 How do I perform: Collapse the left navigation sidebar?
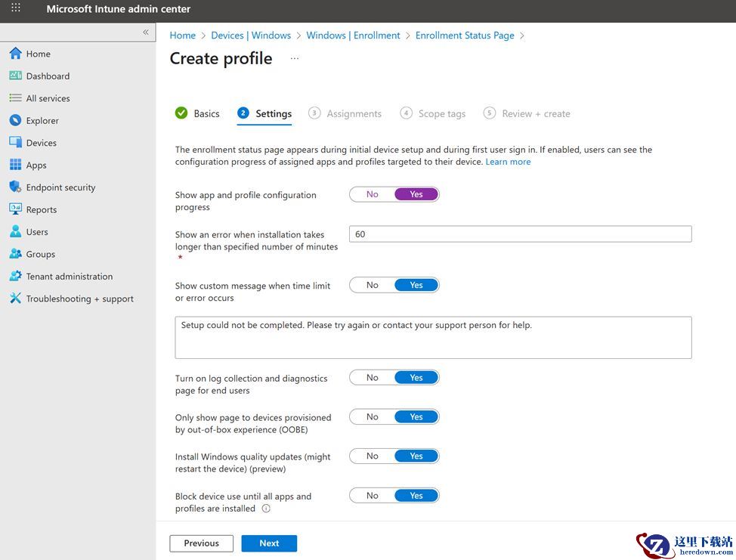click(x=146, y=32)
